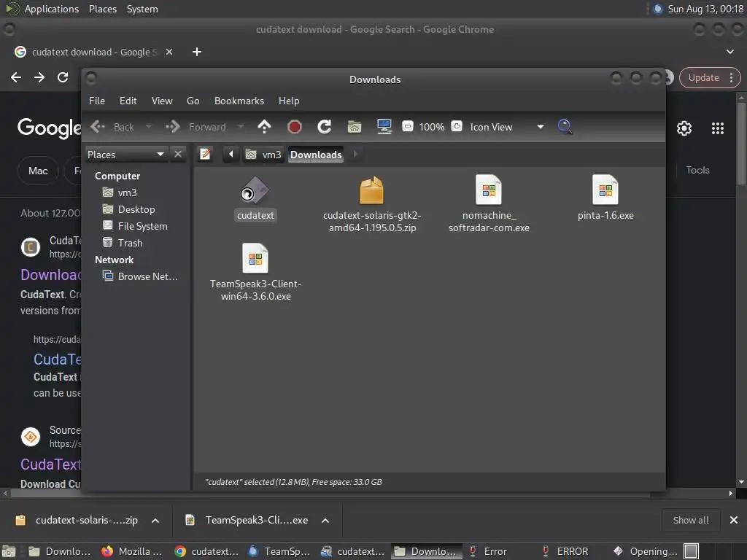
Task: Click path bar right scroll arrow
Action: (355, 155)
